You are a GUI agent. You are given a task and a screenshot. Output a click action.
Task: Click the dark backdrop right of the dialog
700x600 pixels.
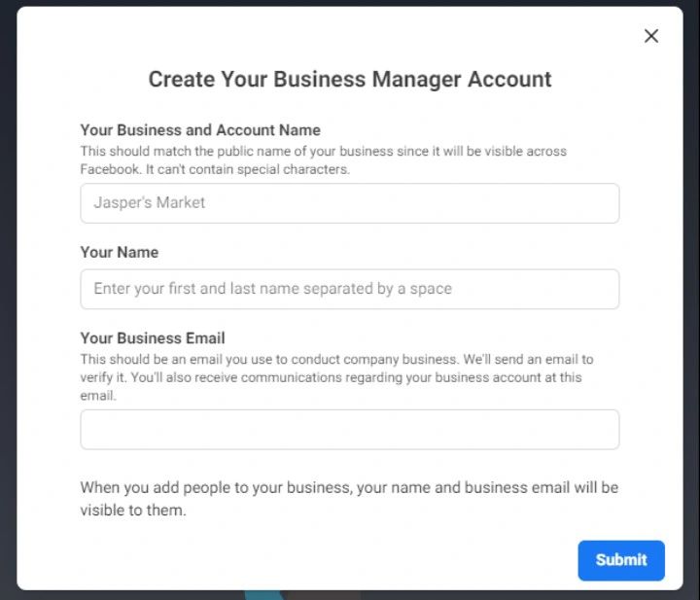click(x=691, y=292)
